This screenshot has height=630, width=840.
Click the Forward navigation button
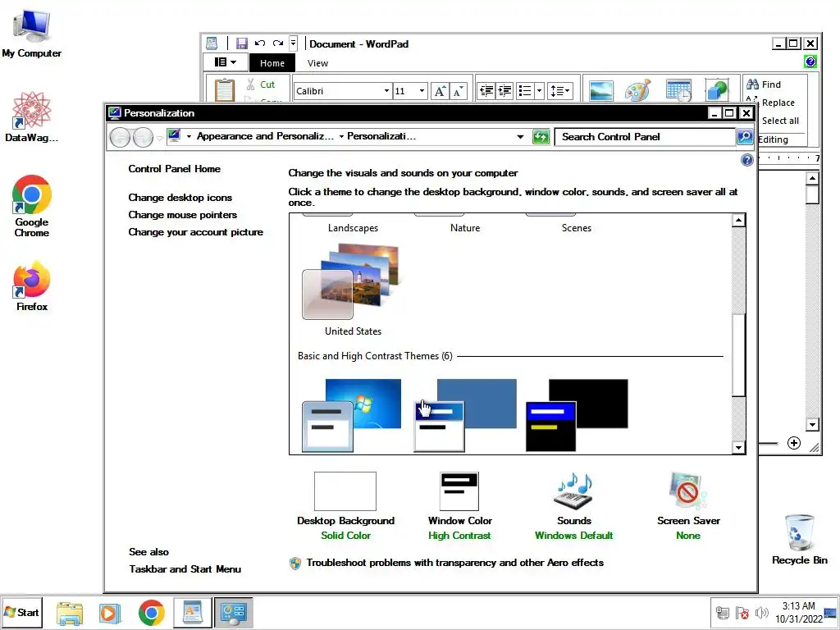[x=143, y=138]
